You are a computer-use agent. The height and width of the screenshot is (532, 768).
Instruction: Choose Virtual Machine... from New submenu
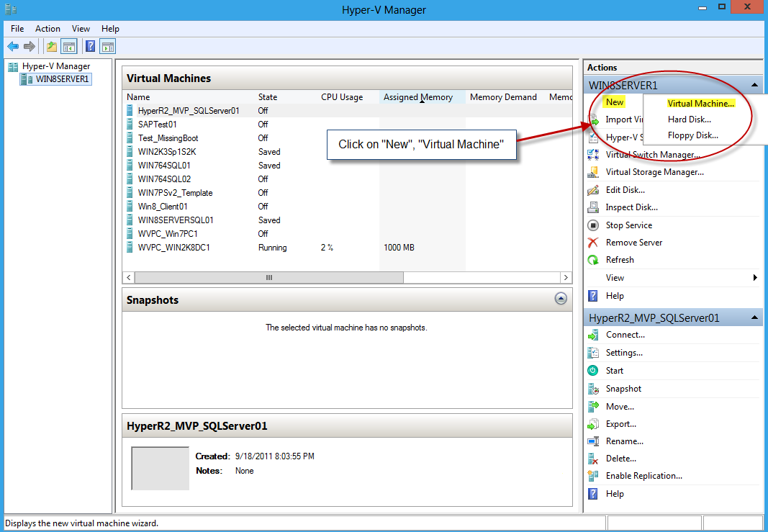click(701, 104)
